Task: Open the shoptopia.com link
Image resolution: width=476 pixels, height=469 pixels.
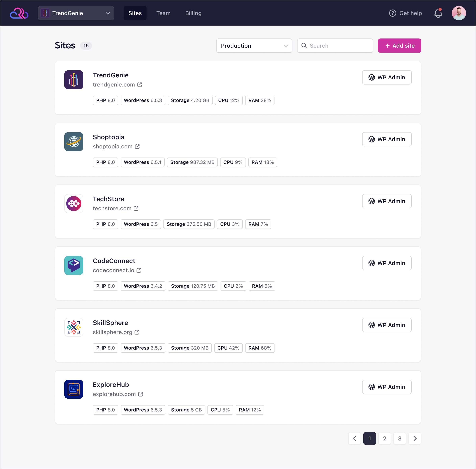Action: pyautogui.click(x=112, y=146)
